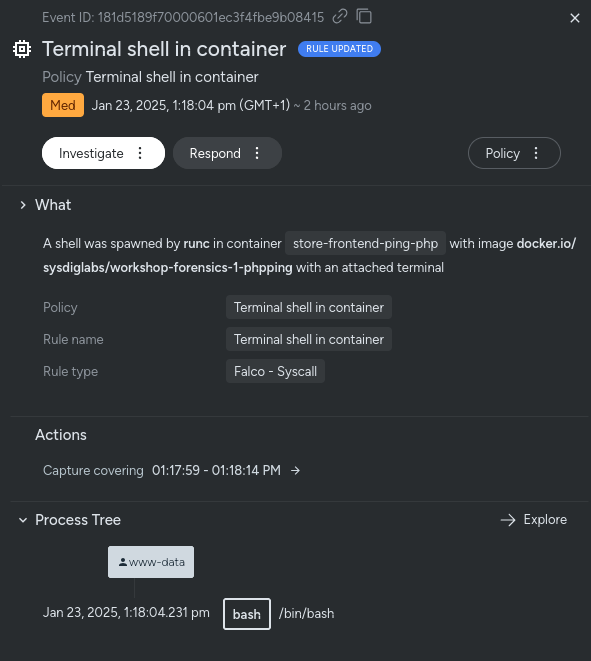
Task: Select the www-data user node
Action: 151,562
